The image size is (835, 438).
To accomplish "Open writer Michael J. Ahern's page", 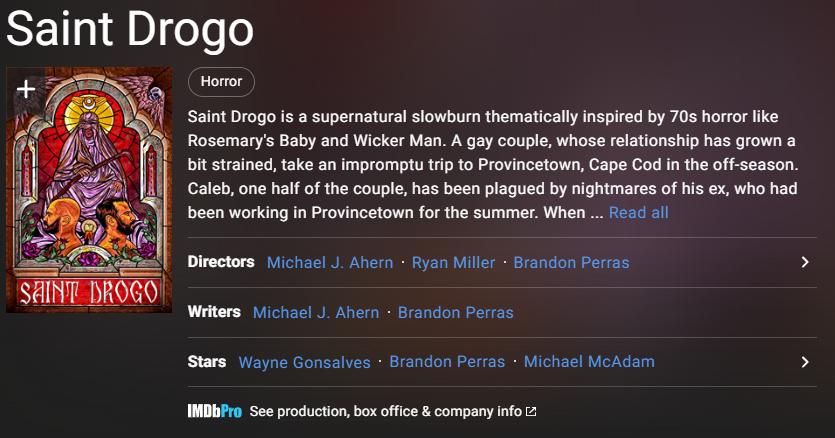I will (x=316, y=313).
